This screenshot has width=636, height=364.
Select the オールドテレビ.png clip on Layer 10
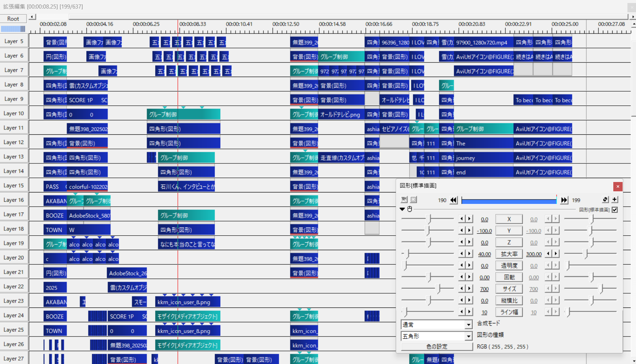(341, 115)
